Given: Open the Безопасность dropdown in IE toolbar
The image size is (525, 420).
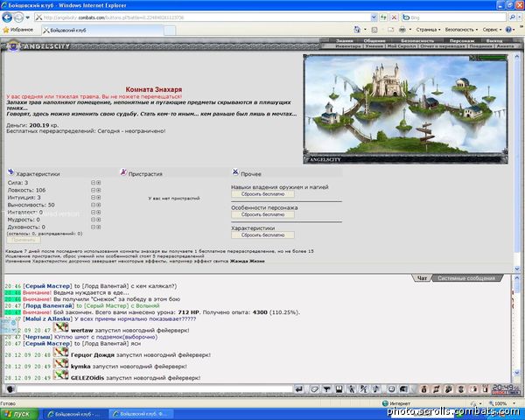Looking at the screenshot, I should tap(461, 30).
